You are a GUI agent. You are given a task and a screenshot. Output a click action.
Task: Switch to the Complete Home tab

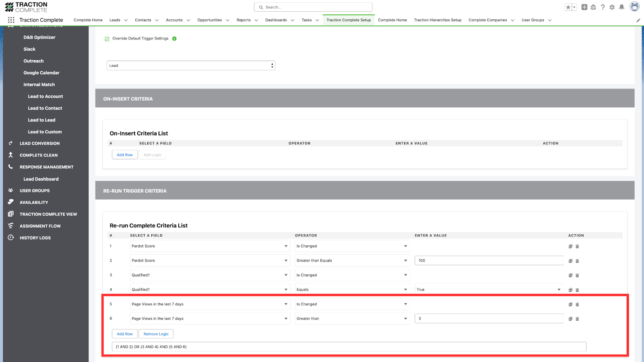392,20
